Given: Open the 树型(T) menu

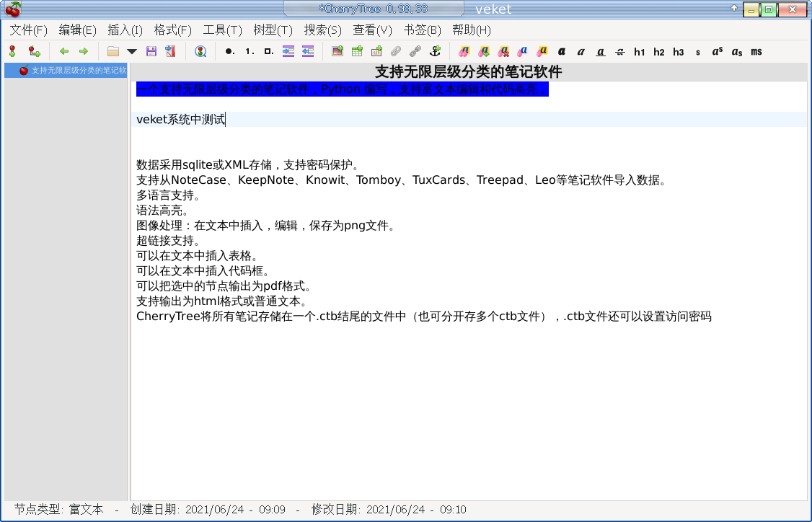Looking at the screenshot, I should tap(273, 30).
